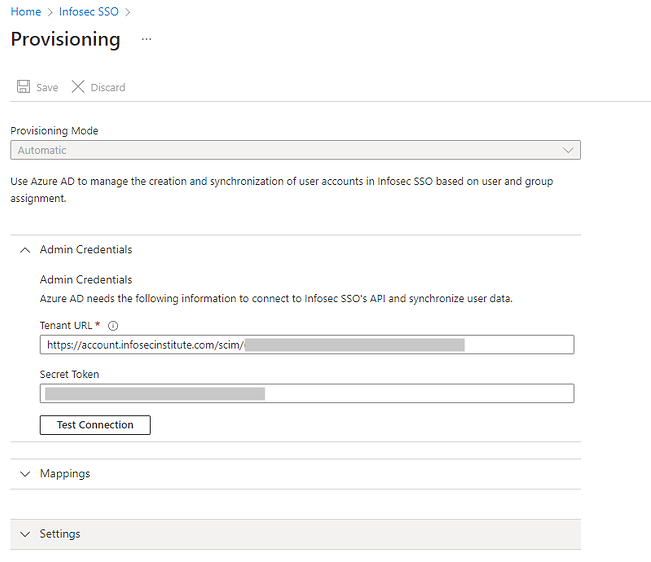Click the Save text in toolbar
Viewport: 651px width, 562px height.
point(47,88)
